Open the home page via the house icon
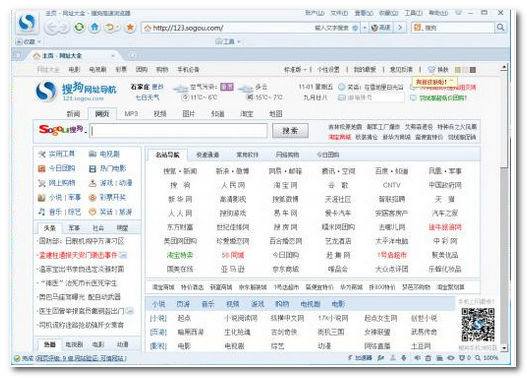This screenshot has width=527, height=378. coord(95,27)
